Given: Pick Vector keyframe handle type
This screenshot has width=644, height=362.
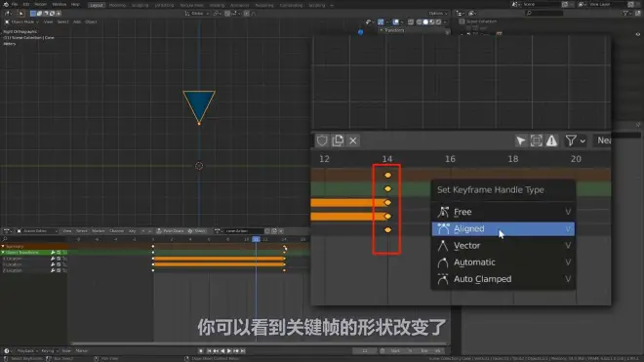Looking at the screenshot, I should [503, 246].
